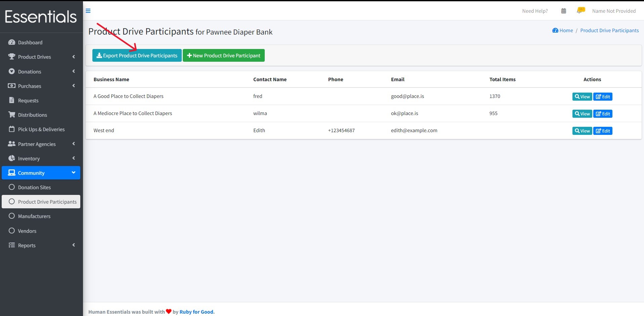The image size is (644, 316).
Task: Click the total items value 1370
Action: [495, 96]
